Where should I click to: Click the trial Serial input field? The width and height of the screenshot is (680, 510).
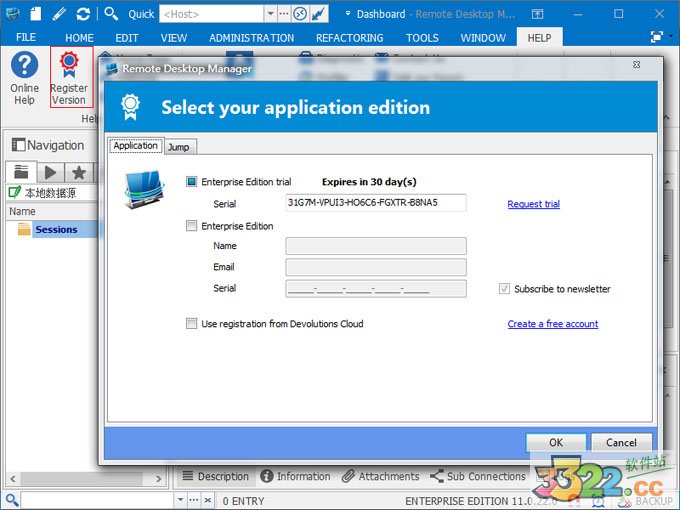point(375,203)
